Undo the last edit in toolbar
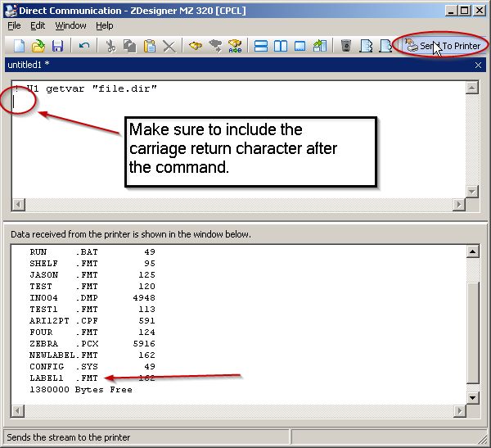Image resolution: width=491 pixels, height=448 pixels. point(84,46)
